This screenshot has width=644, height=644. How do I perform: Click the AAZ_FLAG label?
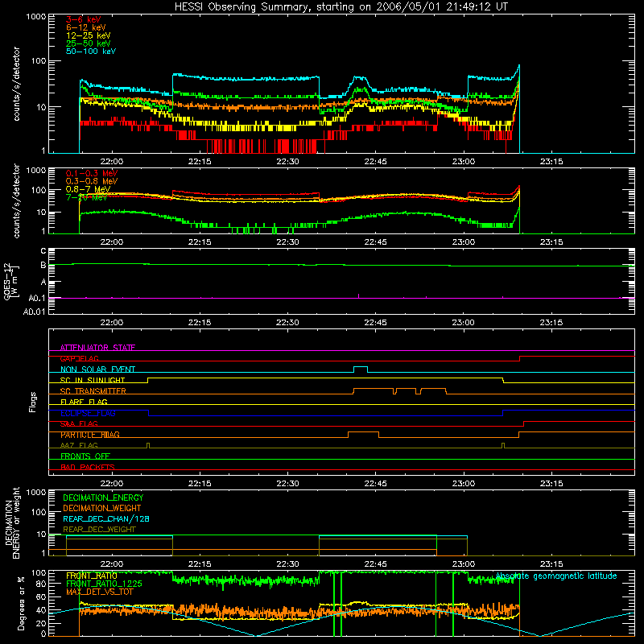click(79, 446)
